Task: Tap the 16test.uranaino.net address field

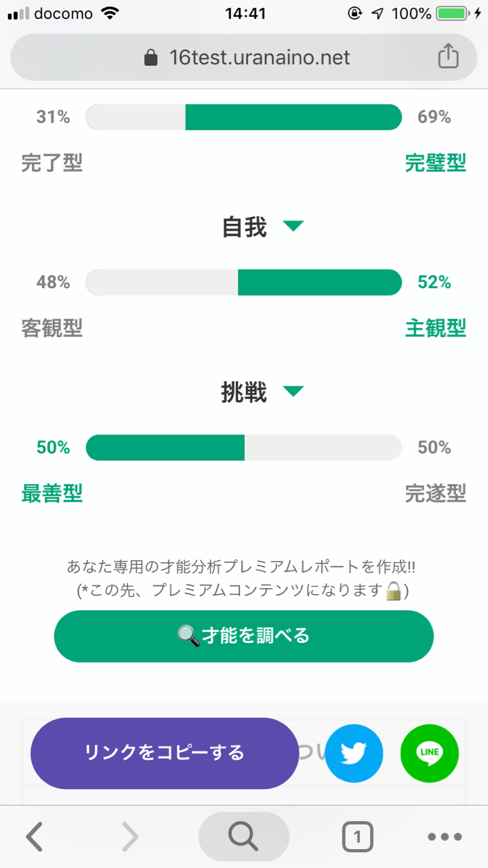Action: coord(260,58)
